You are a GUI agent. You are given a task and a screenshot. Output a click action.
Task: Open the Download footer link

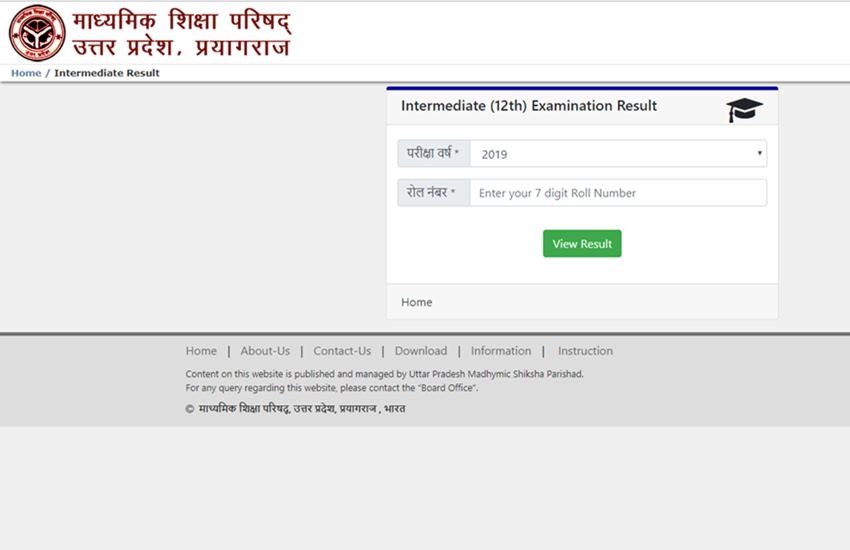[x=420, y=351]
